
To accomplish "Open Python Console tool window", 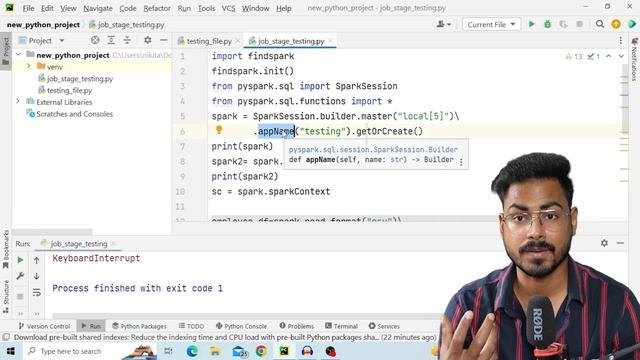I will point(241,326).
